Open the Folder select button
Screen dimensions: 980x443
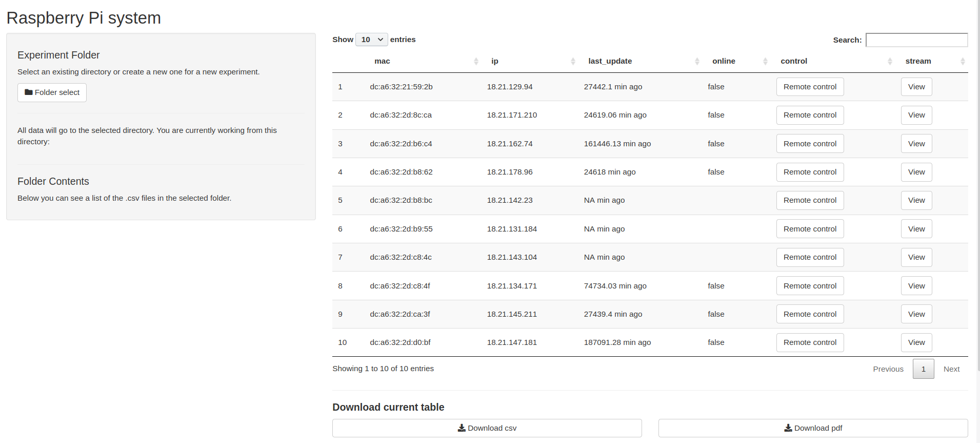click(x=52, y=92)
